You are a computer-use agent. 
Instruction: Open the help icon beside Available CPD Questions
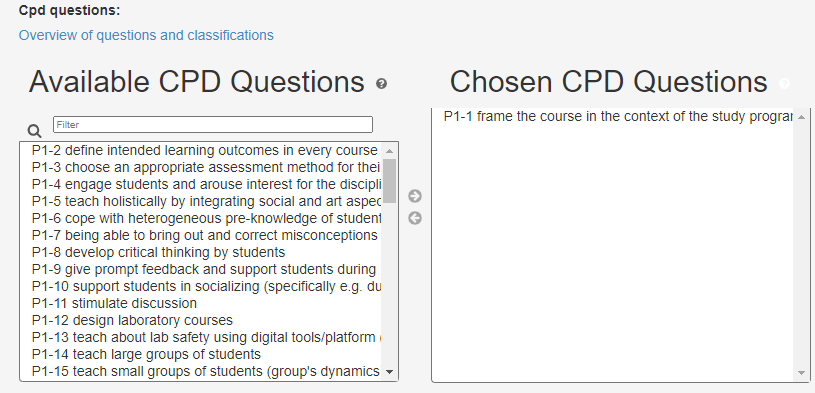point(382,84)
